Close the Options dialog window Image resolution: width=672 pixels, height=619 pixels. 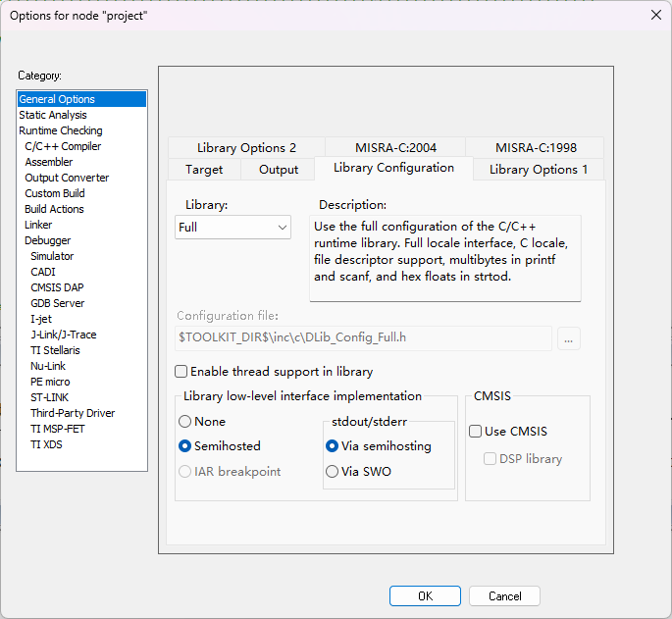[655, 15]
